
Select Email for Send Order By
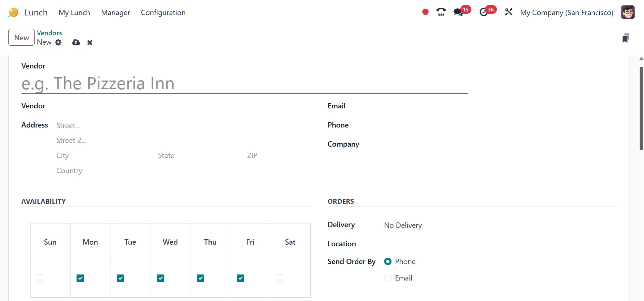pos(388,278)
